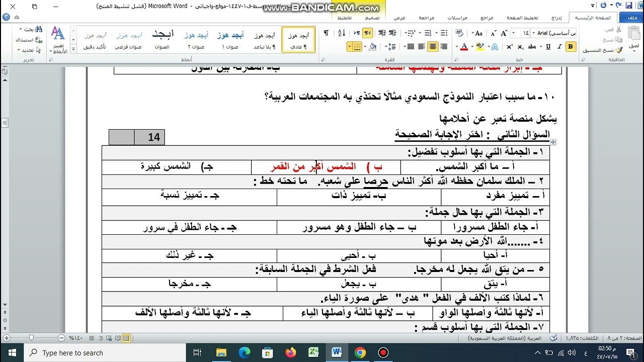The image size is (644, 362).
Task: Click the Format Painter (نسخ التنسيق)
Action: point(602,50)
